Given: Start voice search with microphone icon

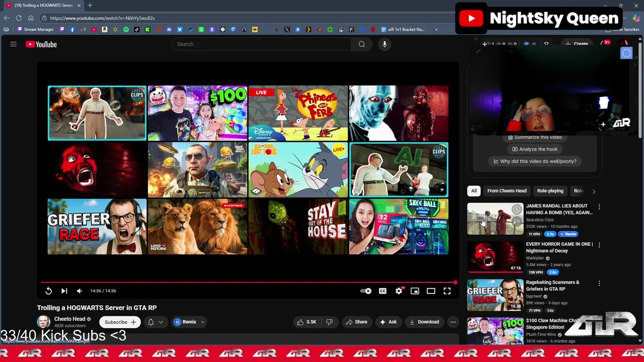Looking at the screenshot, I should pyautogui.click(x=384, y=44).
